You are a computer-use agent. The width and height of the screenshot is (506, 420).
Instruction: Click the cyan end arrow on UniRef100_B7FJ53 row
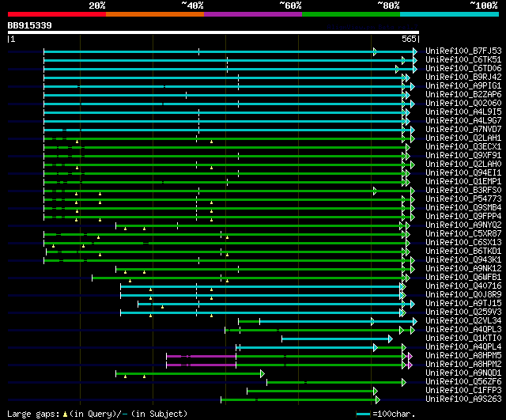(415, 51)
